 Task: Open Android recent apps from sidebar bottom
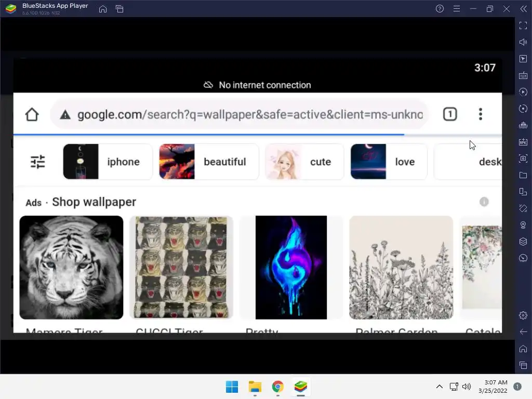[523, 365]
